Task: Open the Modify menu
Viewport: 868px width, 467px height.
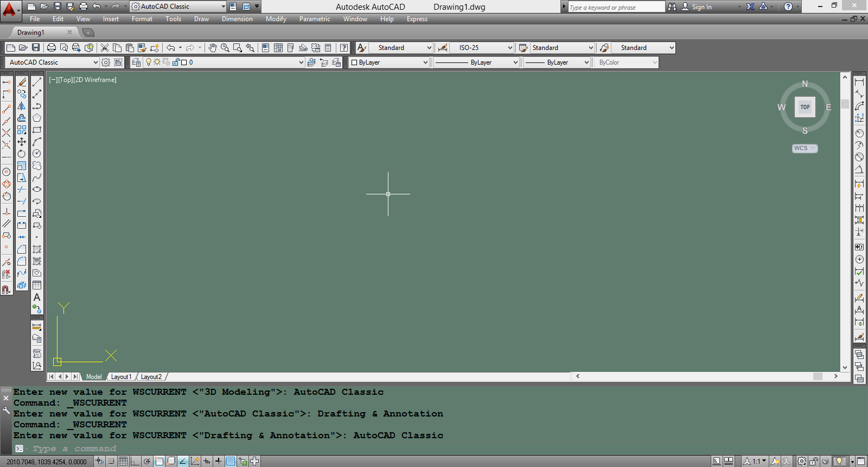Action: pos(276,19)
